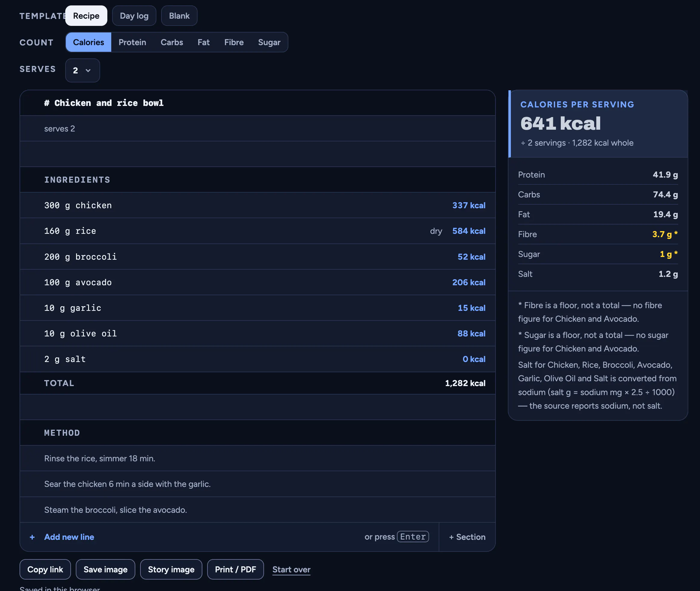Screen dimensions: 700x591
Task: Click the 206 kcal value for avocado
Action: [469, 283]
